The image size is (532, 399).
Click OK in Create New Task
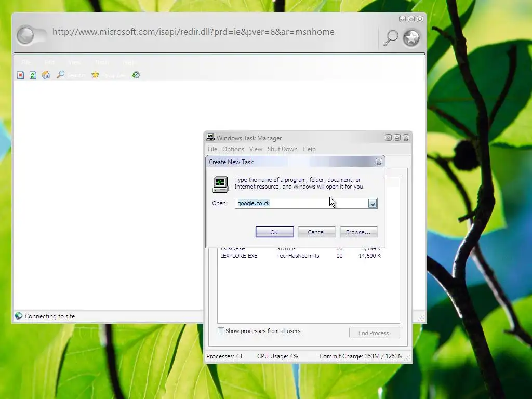click(x=274, y=232)
